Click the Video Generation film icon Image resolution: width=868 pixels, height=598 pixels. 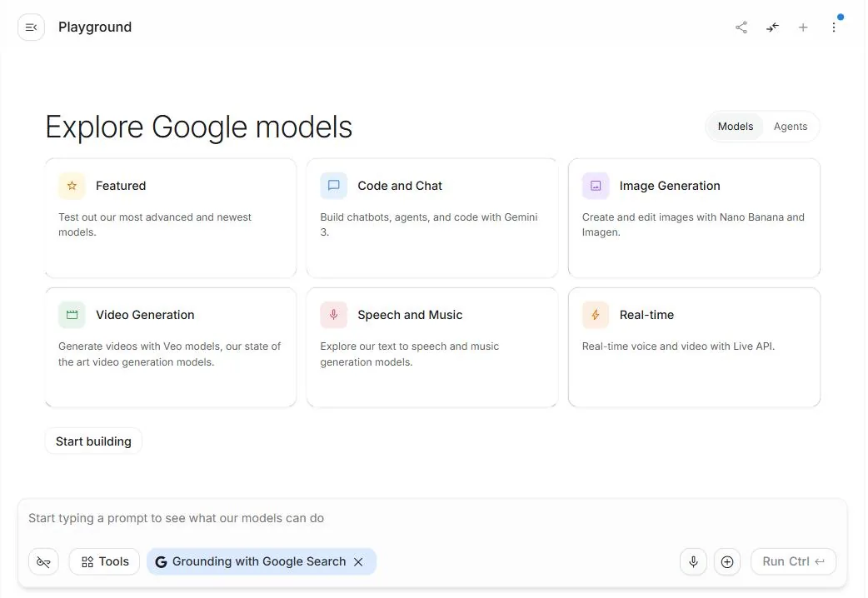coord(72,315)
